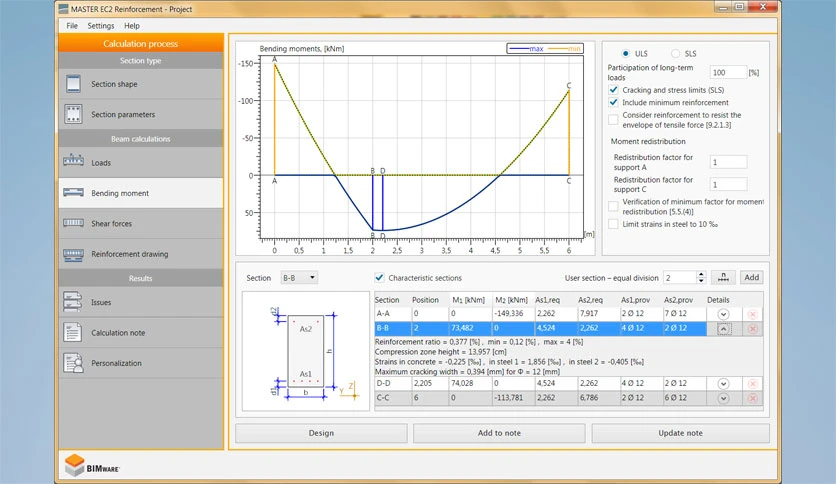Open the Shear forces icon
Viewport: 836px width, 484px height.
click(x=74, y=223)
